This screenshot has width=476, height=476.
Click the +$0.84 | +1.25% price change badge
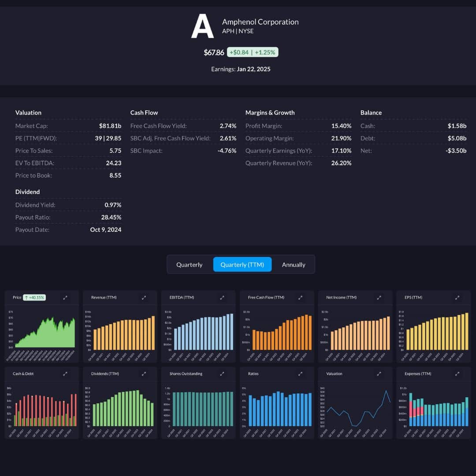[x=253, y=52]
